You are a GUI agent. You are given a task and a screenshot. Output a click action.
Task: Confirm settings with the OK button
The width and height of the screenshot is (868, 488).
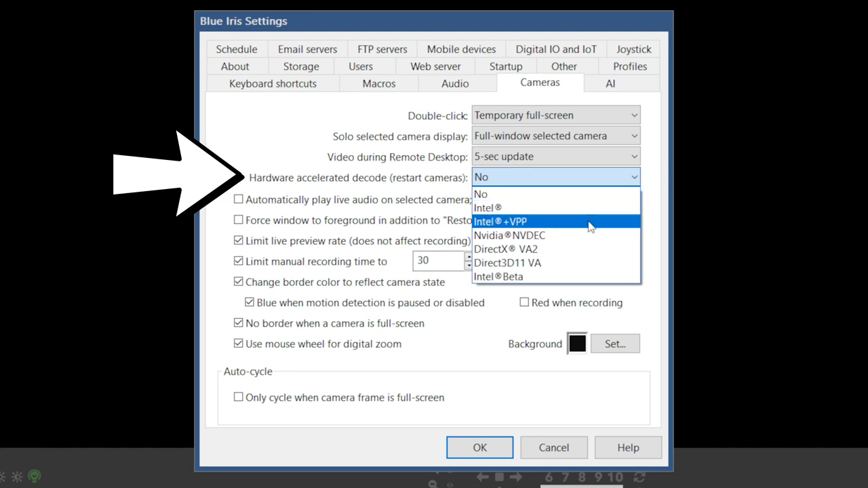(480, 447)
